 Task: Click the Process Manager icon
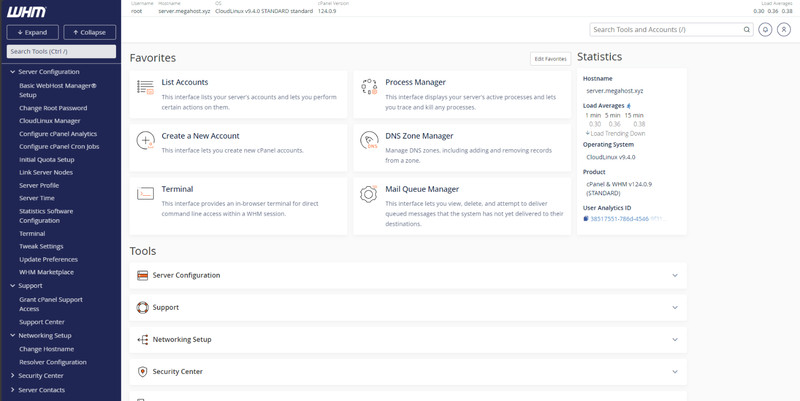tap(369, 87)
